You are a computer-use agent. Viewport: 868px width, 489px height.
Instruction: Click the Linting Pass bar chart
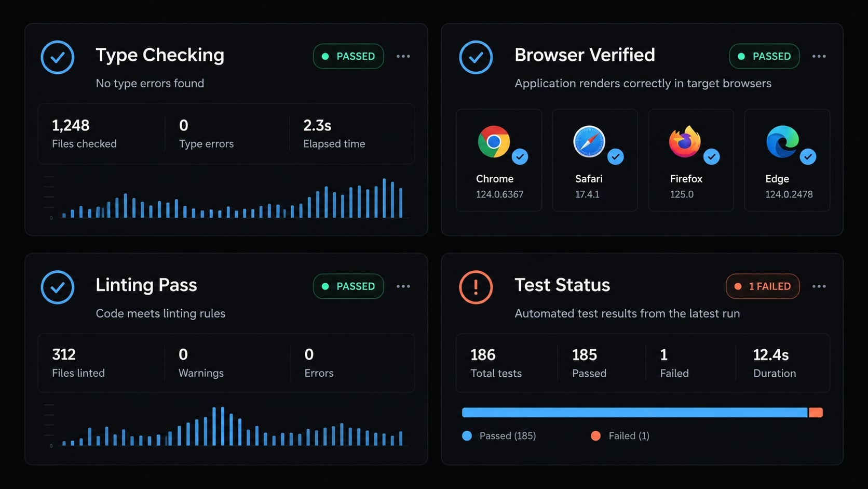(x=227, y=426)
